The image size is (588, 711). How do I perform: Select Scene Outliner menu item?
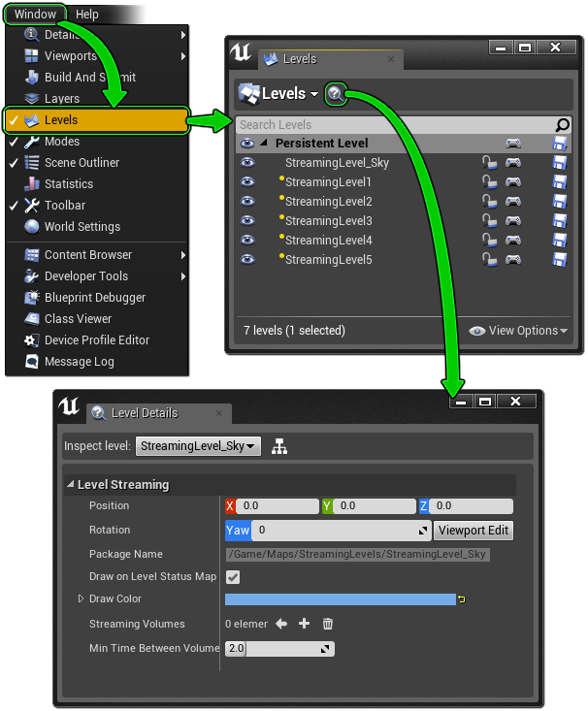click(96, 163)
